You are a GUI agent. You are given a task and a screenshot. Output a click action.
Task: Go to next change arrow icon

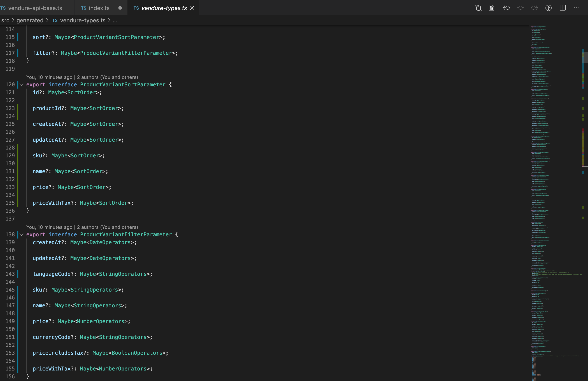tap(534, 8)
